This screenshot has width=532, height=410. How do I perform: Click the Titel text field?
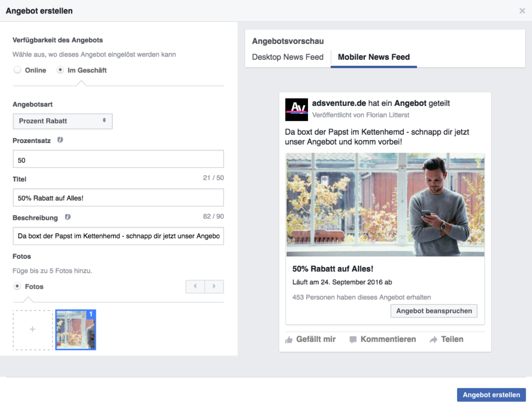coord(118,197)
